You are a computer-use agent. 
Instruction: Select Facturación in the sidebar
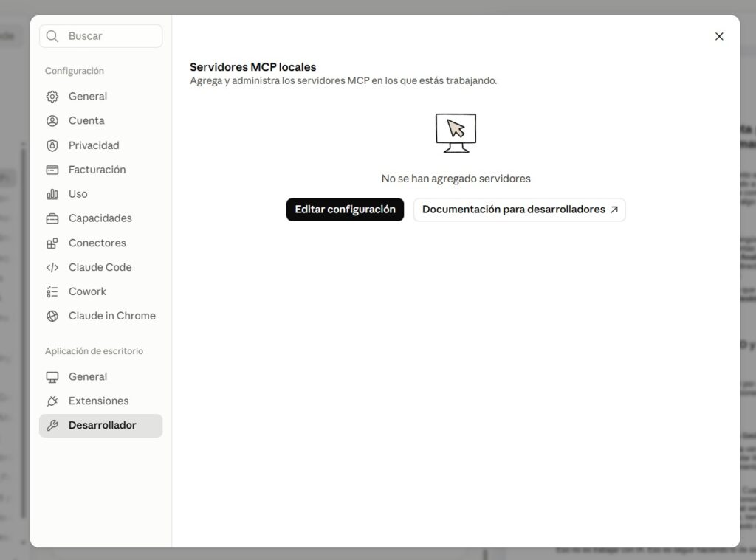[100, 170]
